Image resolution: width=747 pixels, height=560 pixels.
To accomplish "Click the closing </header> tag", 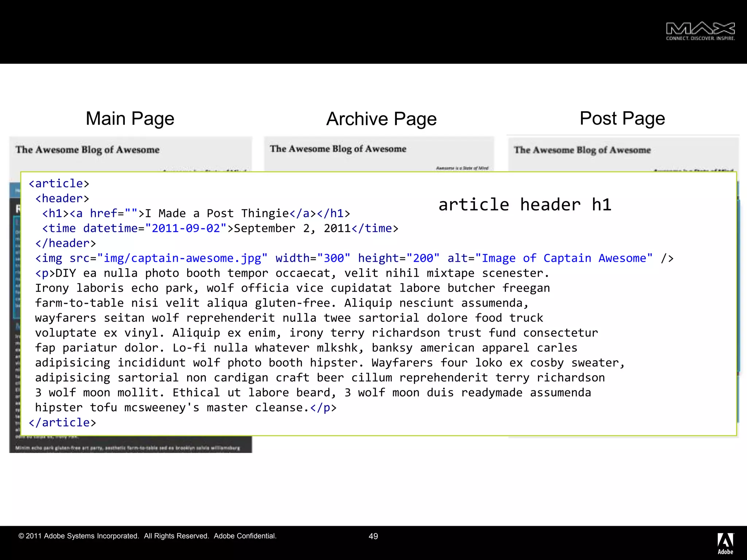I will 66,243.
